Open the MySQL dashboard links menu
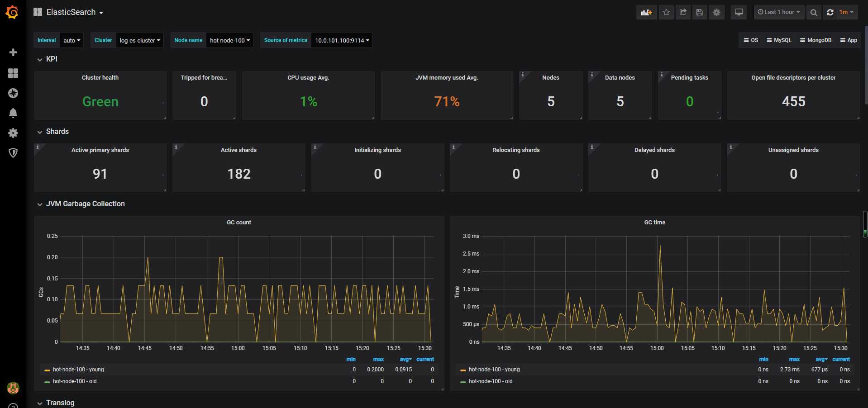868x408 pixels. tap(779, 40)
